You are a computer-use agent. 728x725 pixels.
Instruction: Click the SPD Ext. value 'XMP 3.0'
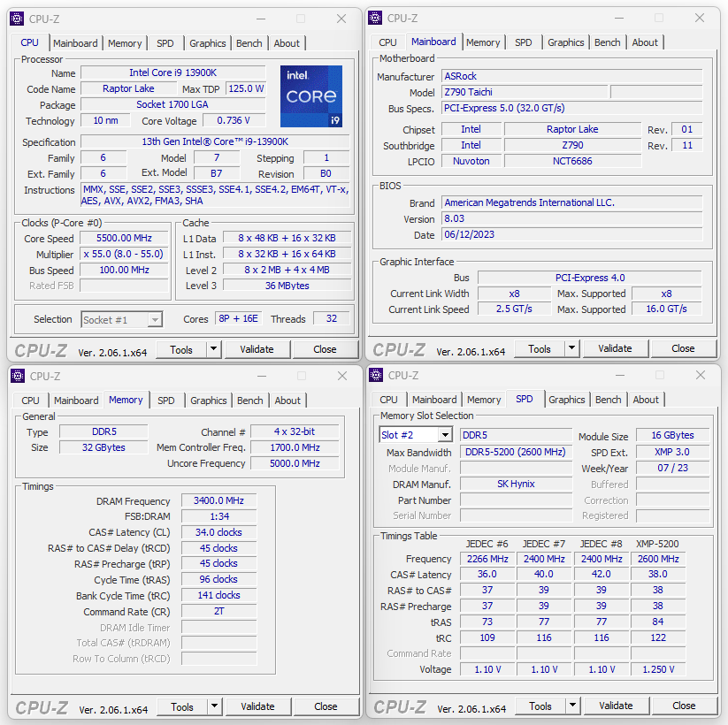[672, 452]
